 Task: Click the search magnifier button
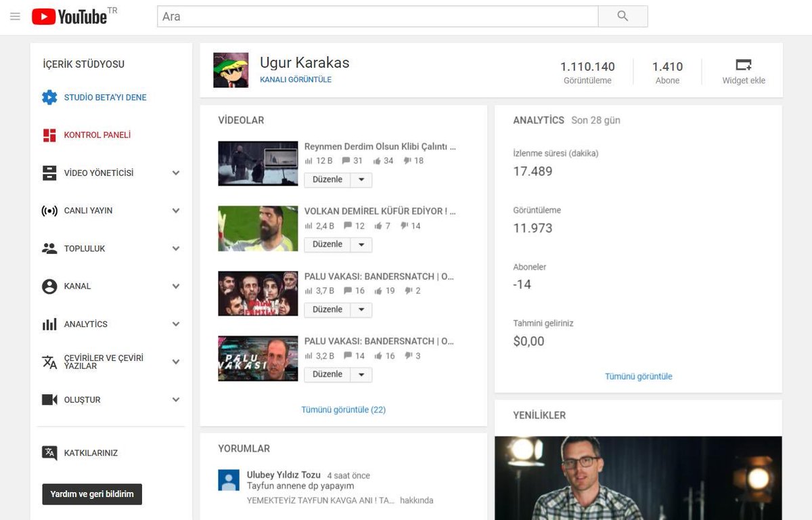[x=623, y=16]
